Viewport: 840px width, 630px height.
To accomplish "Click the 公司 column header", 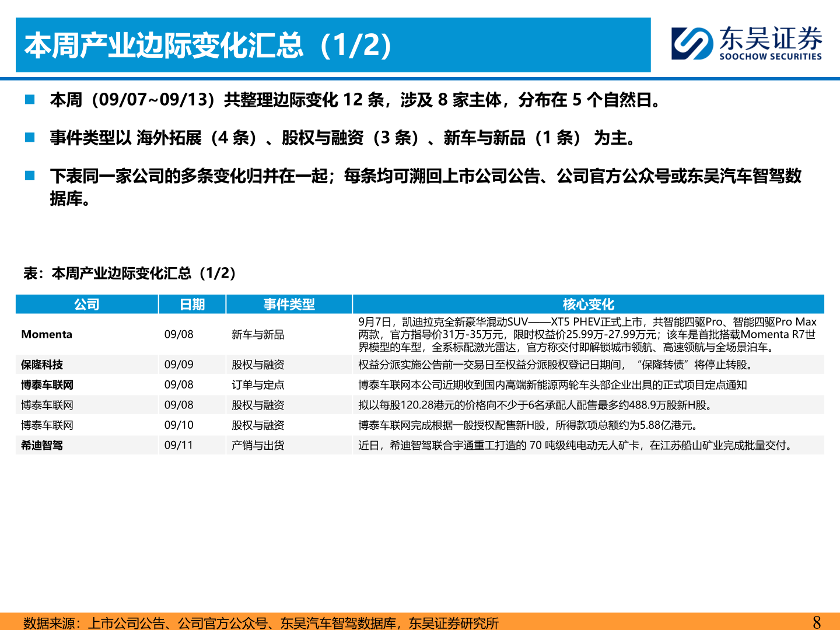I will pos(87,304).
